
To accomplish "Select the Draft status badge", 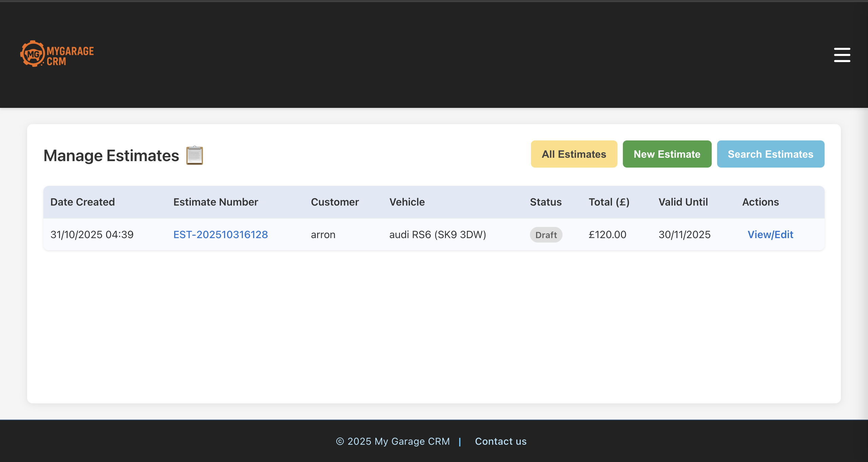I will coord(546,234).
